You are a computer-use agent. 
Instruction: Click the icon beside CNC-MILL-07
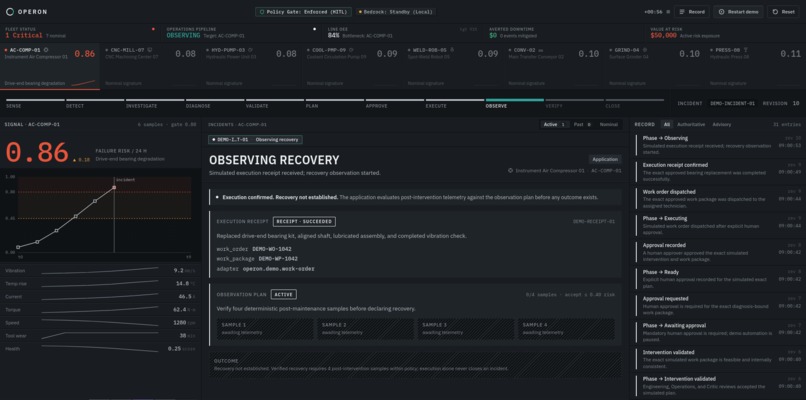click(x=149, y=50)
